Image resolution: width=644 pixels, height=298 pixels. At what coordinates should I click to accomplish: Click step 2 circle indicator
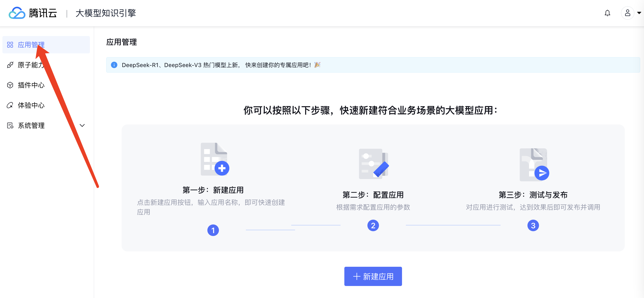coord(373,225)
